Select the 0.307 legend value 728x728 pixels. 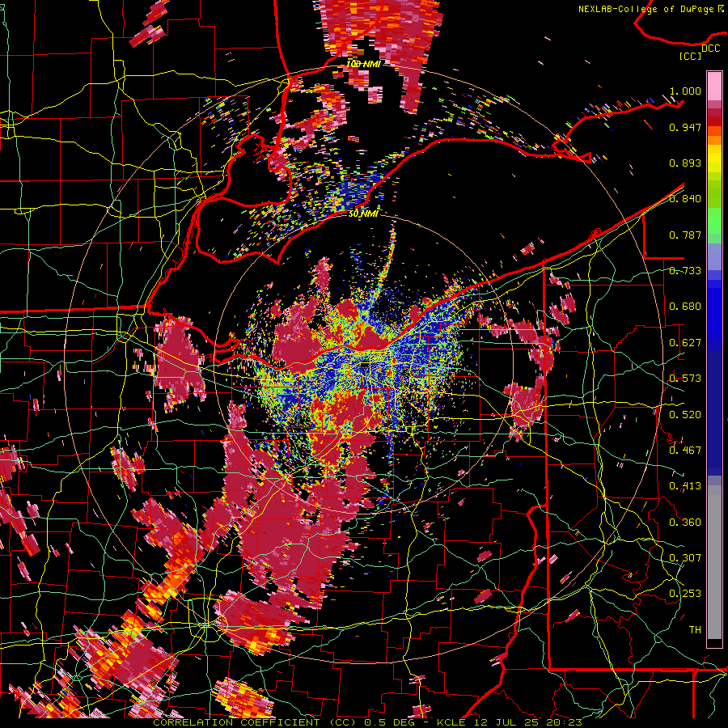coord(685,558)
